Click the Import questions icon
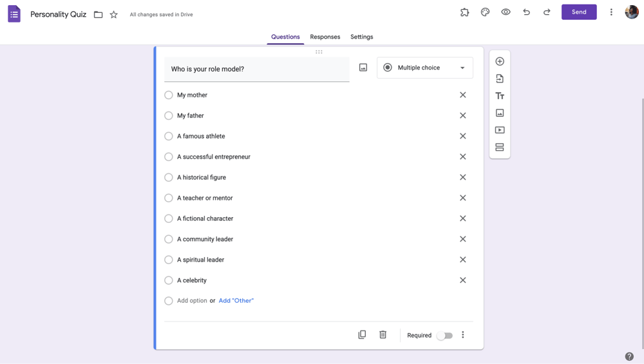Screen dimensions: 644x364 (x=500, y=79)
